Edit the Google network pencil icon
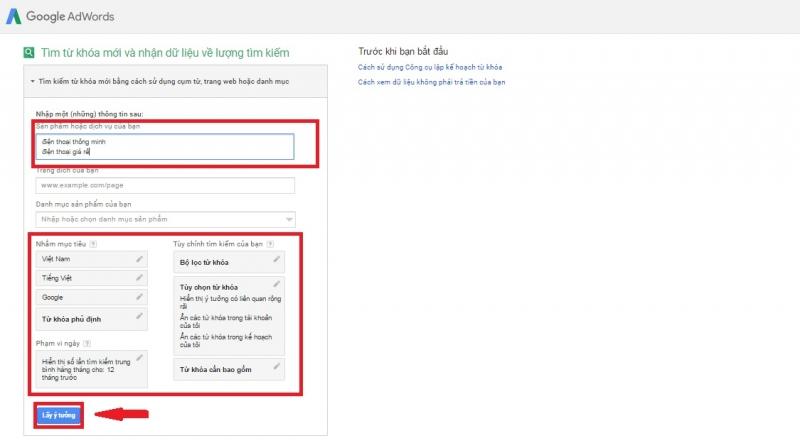This screenshot has height=448, width=800. point(139,296)
